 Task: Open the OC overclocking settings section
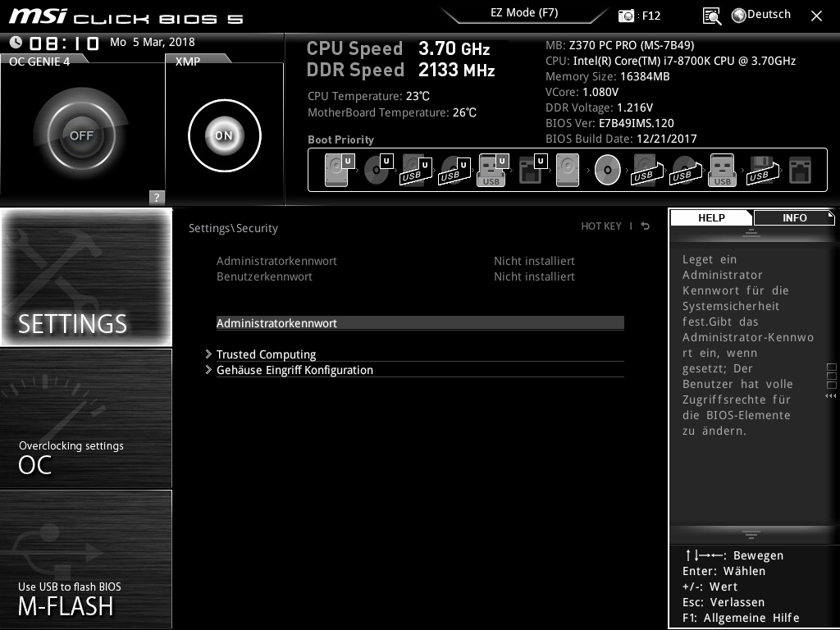(x=86, y=418)
